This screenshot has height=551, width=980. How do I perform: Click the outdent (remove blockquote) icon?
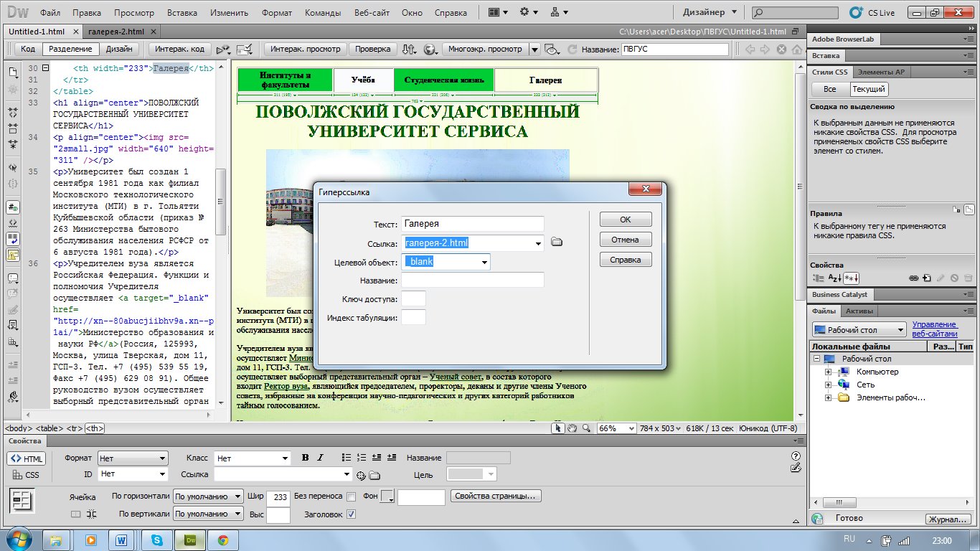click(x=377, y=458)
